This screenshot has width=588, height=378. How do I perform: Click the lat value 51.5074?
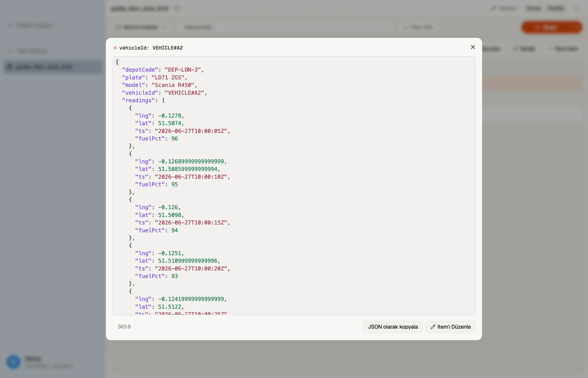coord(170,123)
